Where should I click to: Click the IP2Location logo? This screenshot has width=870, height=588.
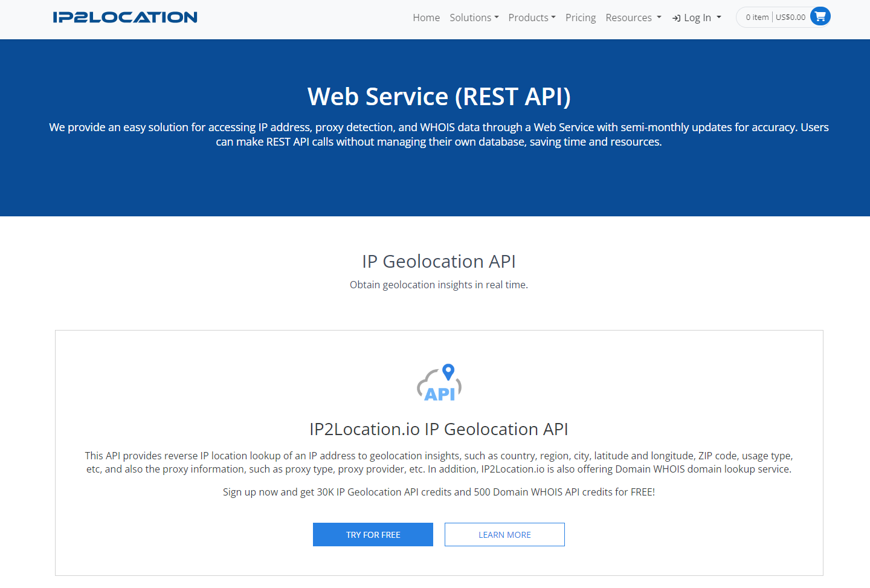point(125,18)
